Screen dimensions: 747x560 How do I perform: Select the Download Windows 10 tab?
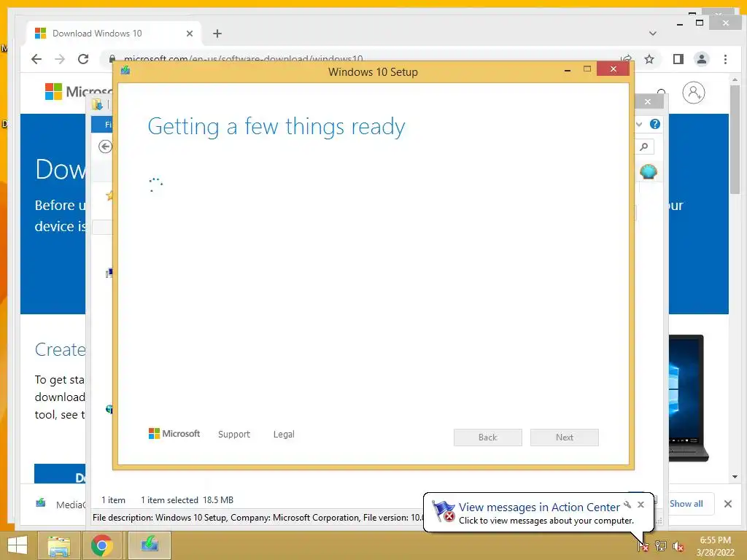click(x=115, y=34)
